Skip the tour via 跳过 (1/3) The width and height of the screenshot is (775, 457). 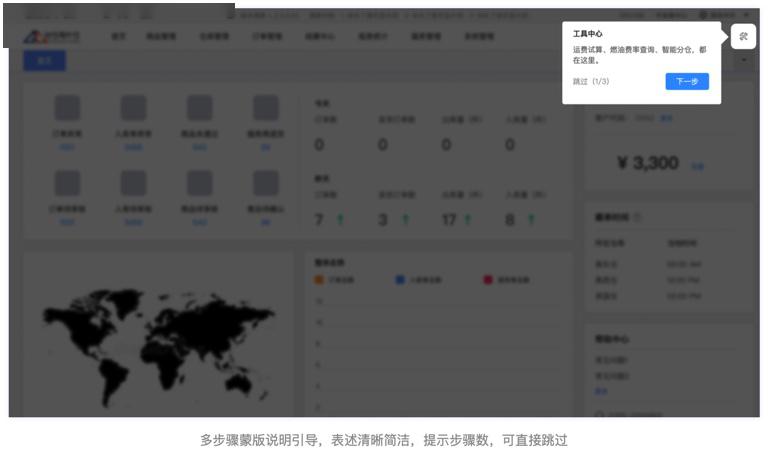coord(591,82)
